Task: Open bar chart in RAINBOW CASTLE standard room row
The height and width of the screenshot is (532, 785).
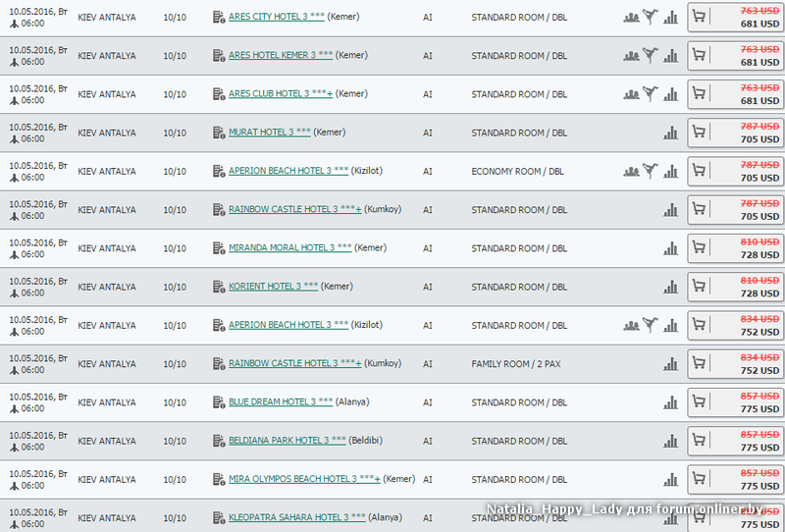Action: (671, 210)
